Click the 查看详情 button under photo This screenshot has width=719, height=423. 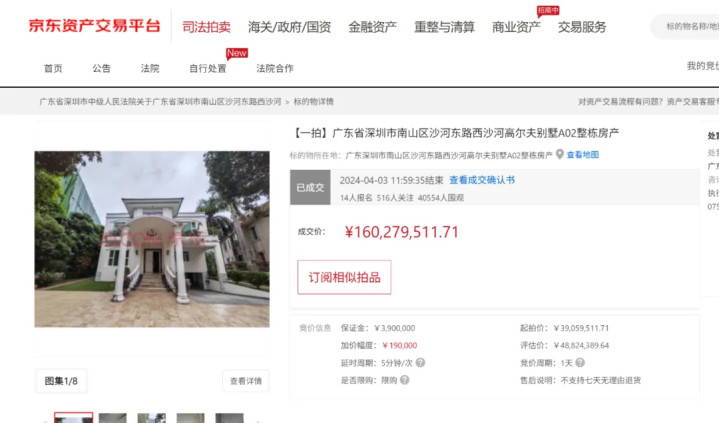point(246,381)
